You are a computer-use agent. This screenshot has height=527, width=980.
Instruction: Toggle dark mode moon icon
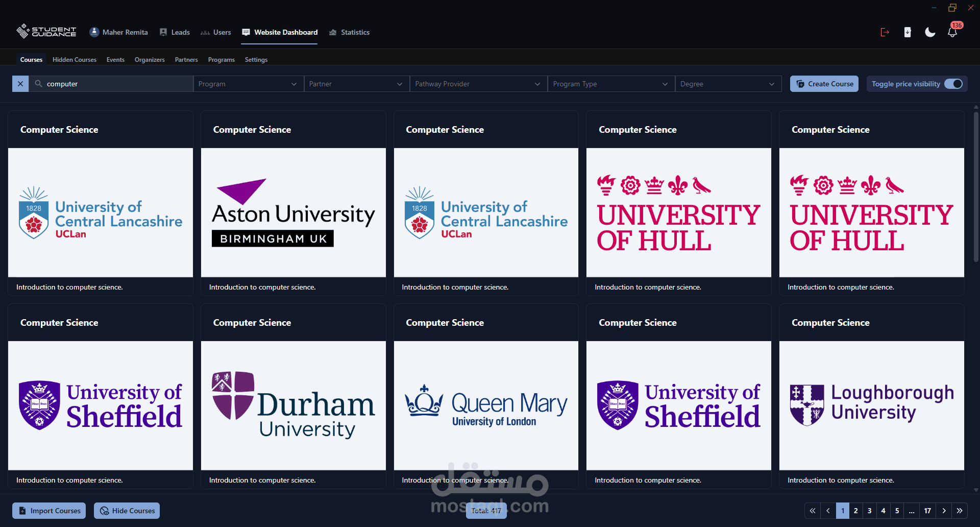click(930, 32)
